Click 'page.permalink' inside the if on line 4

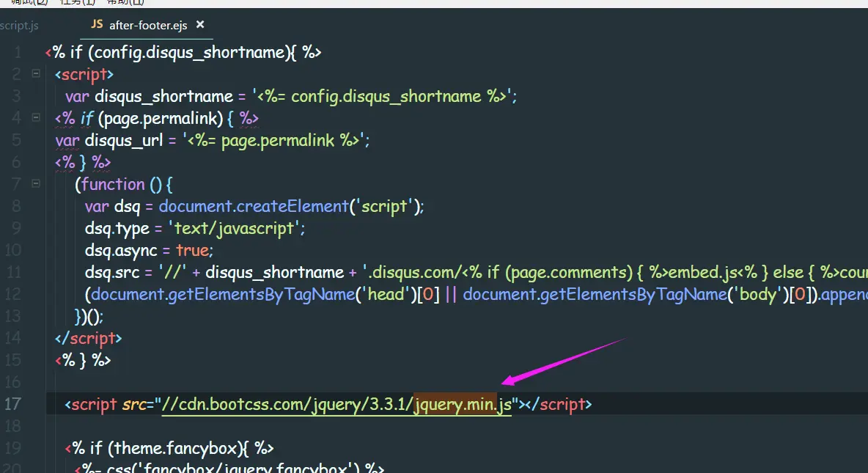coord(160,118)
